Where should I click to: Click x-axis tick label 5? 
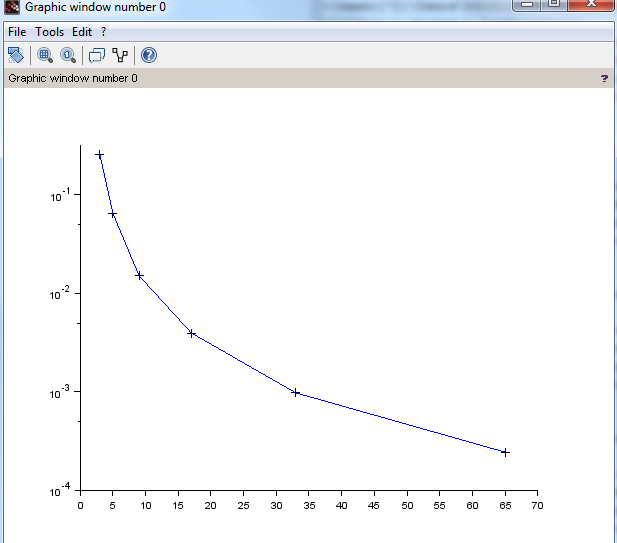[x=113, y=506]
